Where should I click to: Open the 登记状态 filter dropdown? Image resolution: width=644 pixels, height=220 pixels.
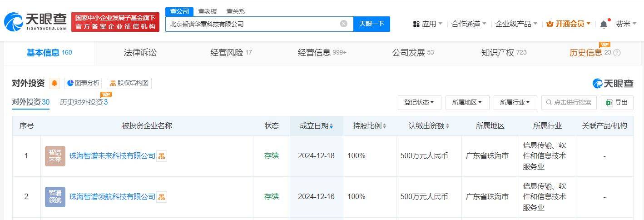point(419,102)
